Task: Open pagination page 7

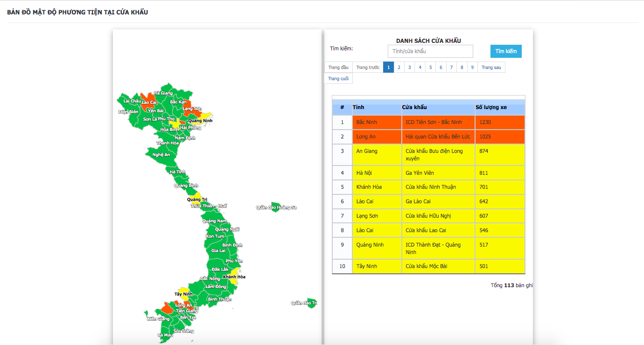Action: pos(451,68)
